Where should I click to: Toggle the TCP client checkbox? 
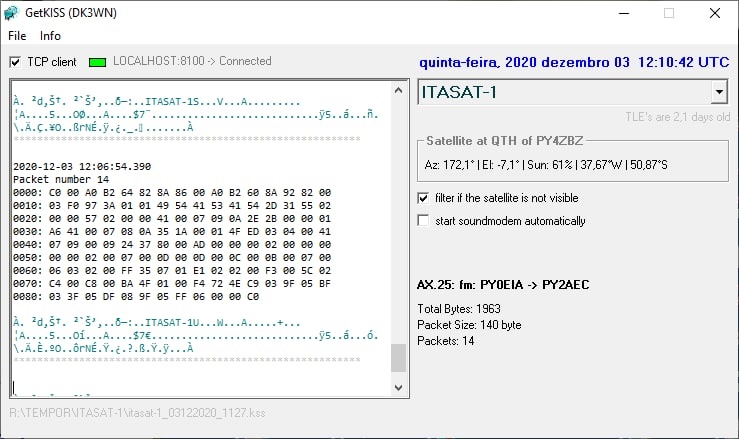(x=15, y=62)
